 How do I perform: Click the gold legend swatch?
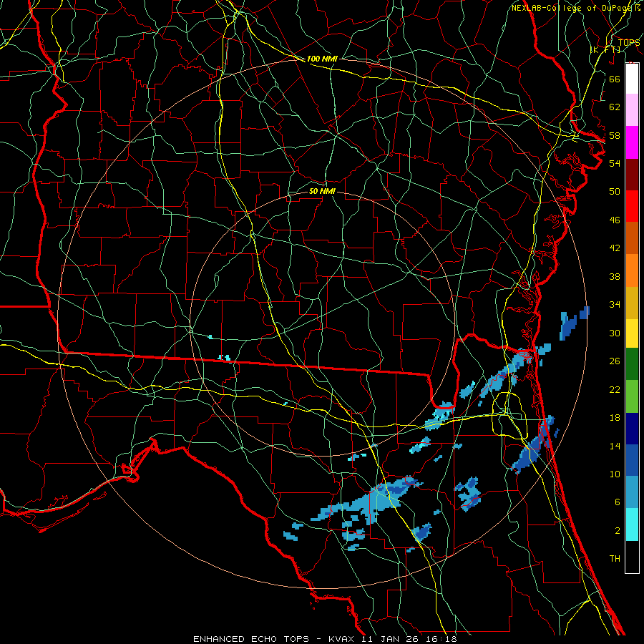coord(632,303)
